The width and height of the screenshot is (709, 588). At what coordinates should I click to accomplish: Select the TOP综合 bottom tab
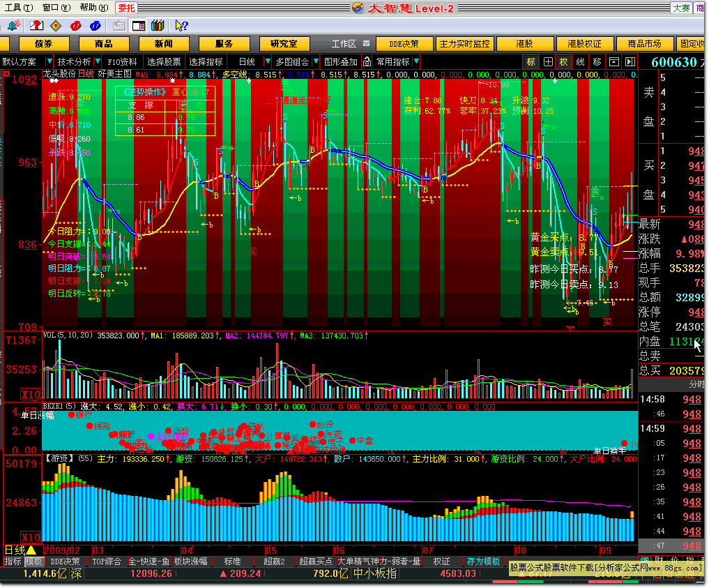pos(107,561)
